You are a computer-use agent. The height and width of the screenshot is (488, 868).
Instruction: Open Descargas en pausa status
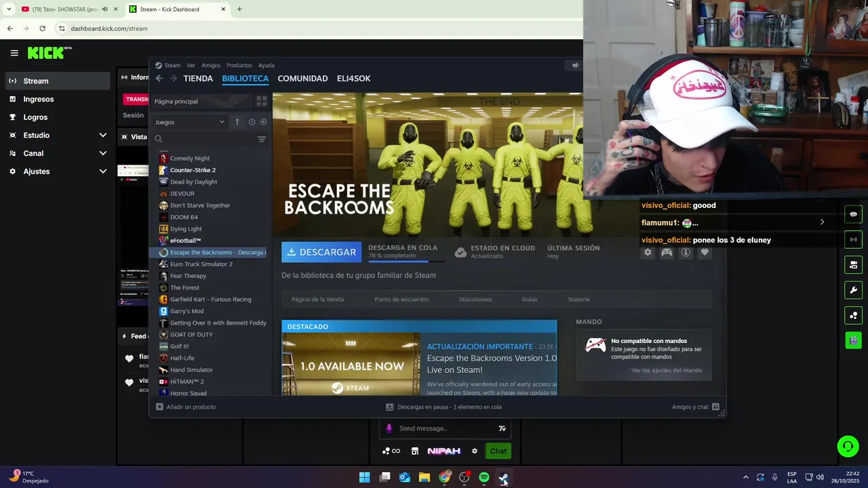(x=443, y=407)
